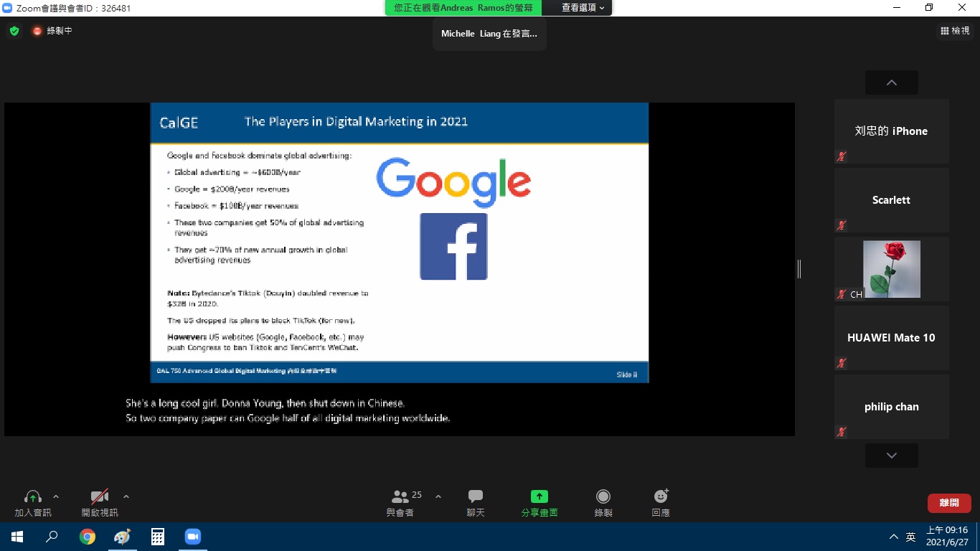Screen dimensions: 980x551
Task: Expand video options arrow beside Start Video
Action: pyautogui.click(x=126, y=496)
